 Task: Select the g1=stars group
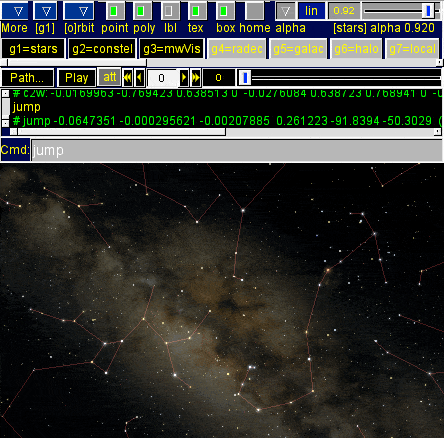(x=33, y=49)
